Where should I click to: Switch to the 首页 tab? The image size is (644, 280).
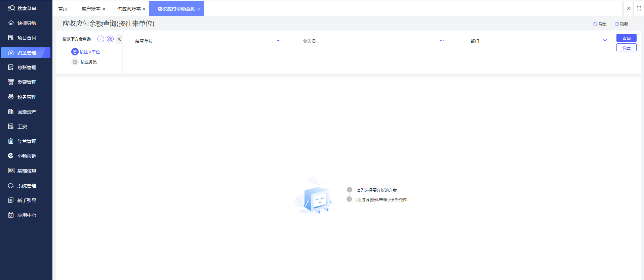(63, 9)
